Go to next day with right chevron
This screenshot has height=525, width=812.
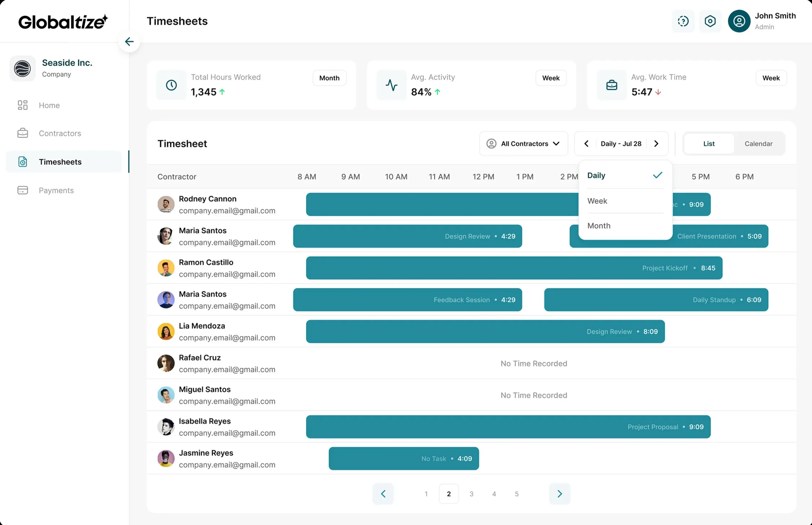656,144
